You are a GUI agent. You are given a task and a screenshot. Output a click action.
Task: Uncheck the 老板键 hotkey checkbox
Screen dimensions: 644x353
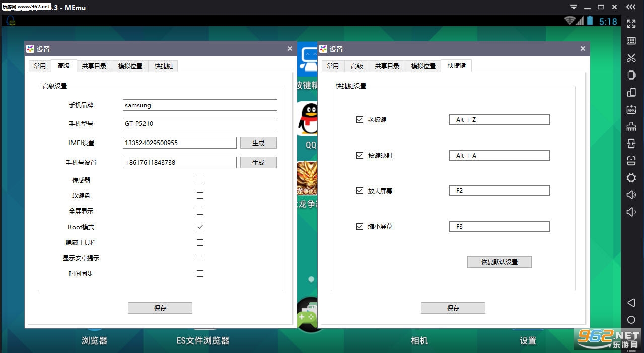(x=360, y=119)
